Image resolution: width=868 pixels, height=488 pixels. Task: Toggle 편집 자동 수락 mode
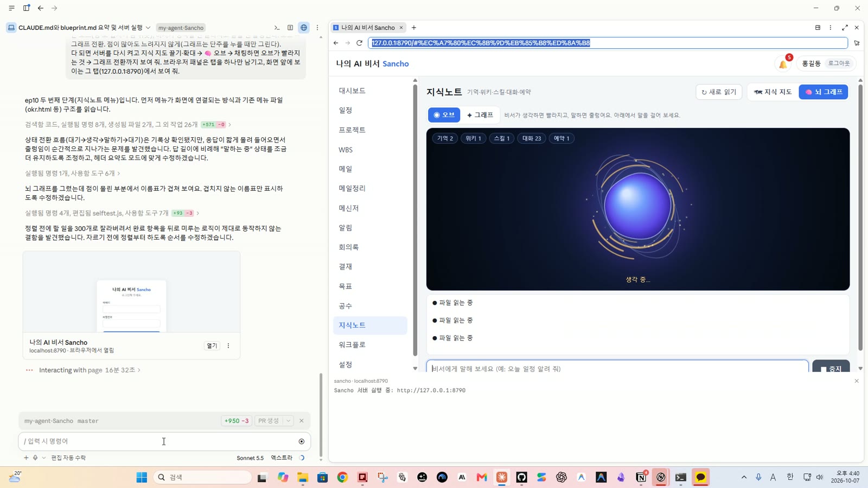[x=68, y=458]
